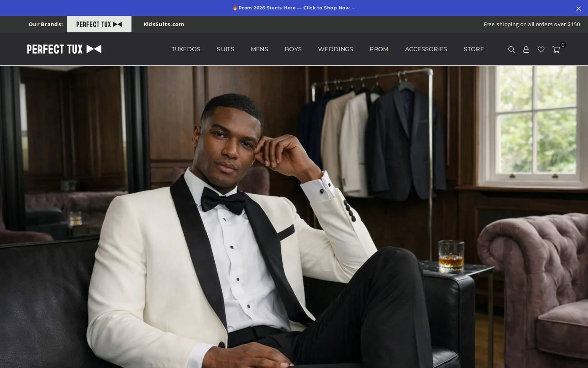Open the Accessories menu
Viewport: 588px width, 368px height.
click(426, 49)
